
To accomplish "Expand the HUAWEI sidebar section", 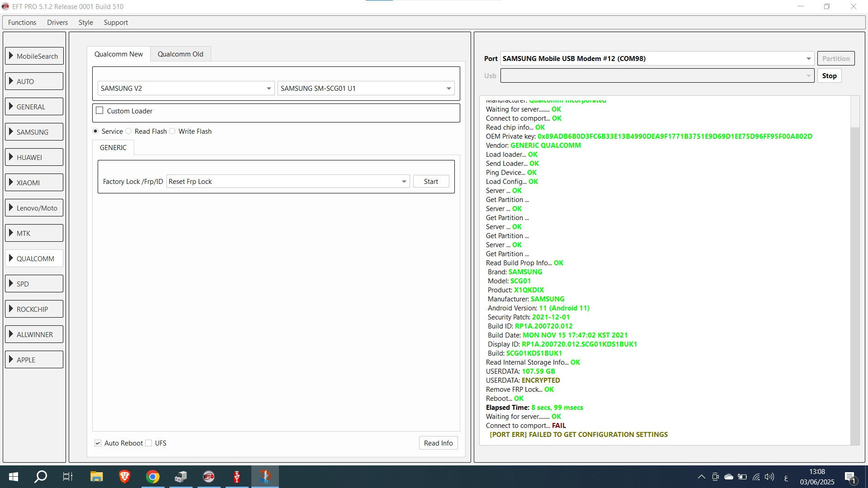I will pos(34,157).
